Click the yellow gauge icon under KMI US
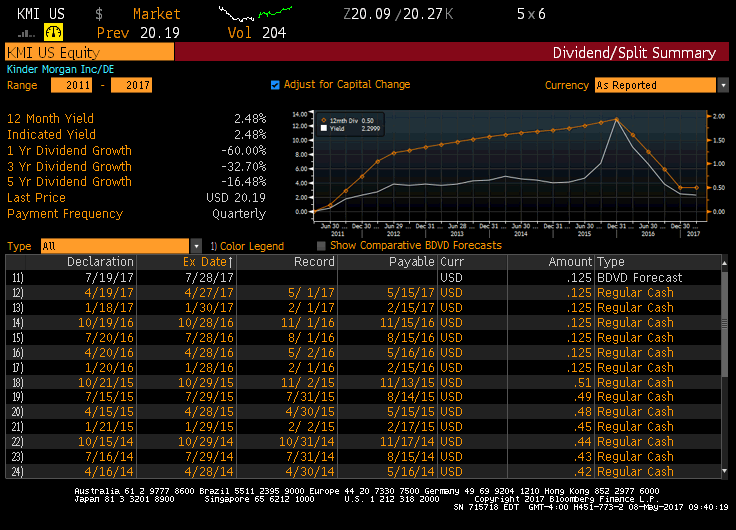The height and width of the screenshot is (530, 736). (x=53, y=32)
